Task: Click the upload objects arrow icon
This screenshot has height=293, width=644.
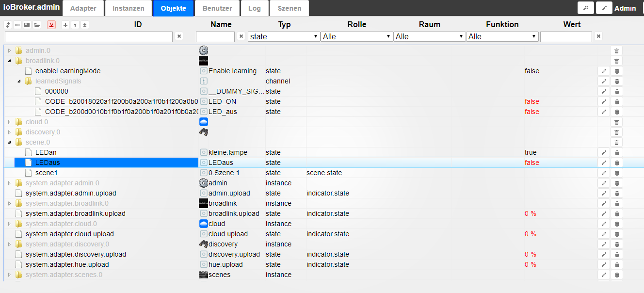Action: (x=75, y=25)
